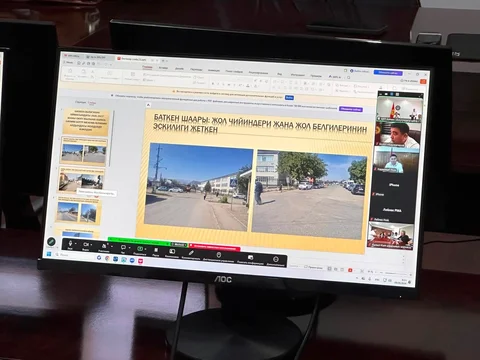Open the Вид ribbon tab
This screenshot has height=360, width=480.
click(x=279, y=73)
